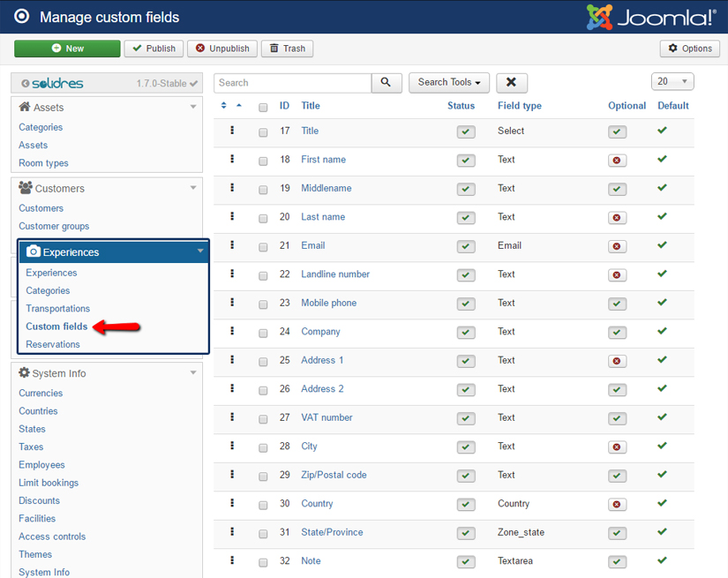Unpublish the First name field via its status toggle
The image size is (728, 578).
[x=465, y=161]
